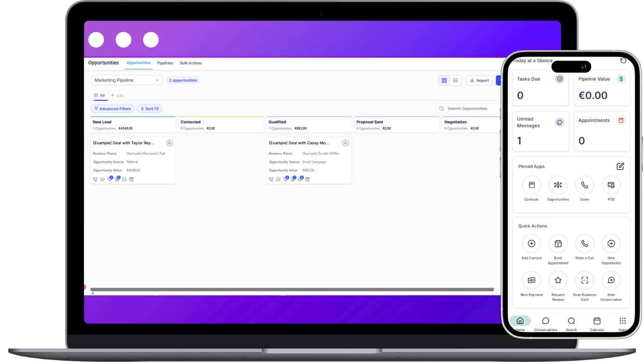The height and width of the screenshot is (362, 644).
Task: Switch to list view for opportunities
Action: tap(455, 80)
